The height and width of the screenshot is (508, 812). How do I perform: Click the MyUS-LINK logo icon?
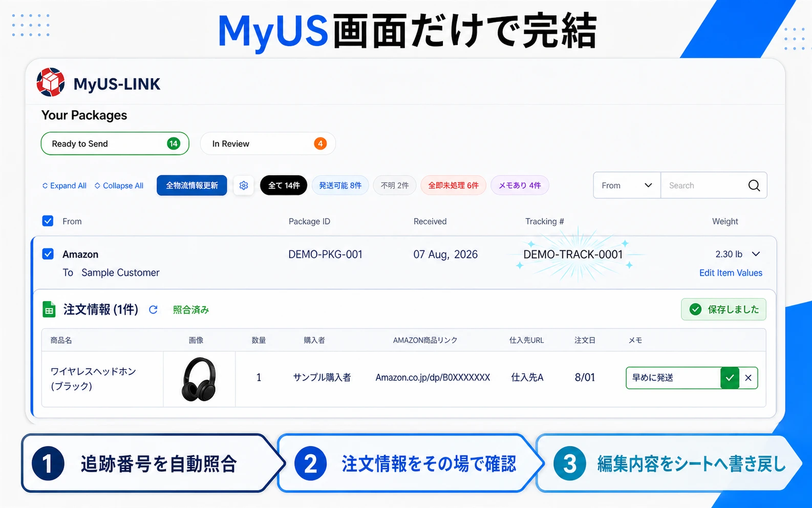(50, 82)
